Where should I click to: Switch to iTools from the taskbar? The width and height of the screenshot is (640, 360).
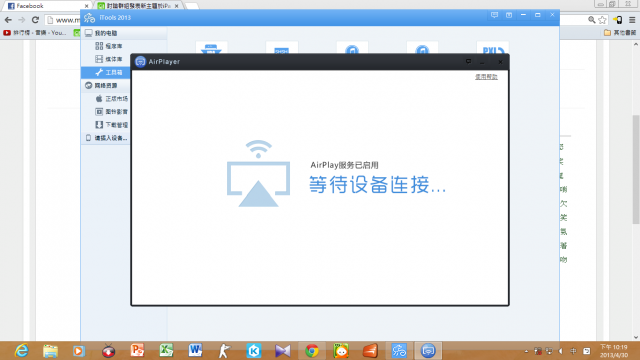399,351
